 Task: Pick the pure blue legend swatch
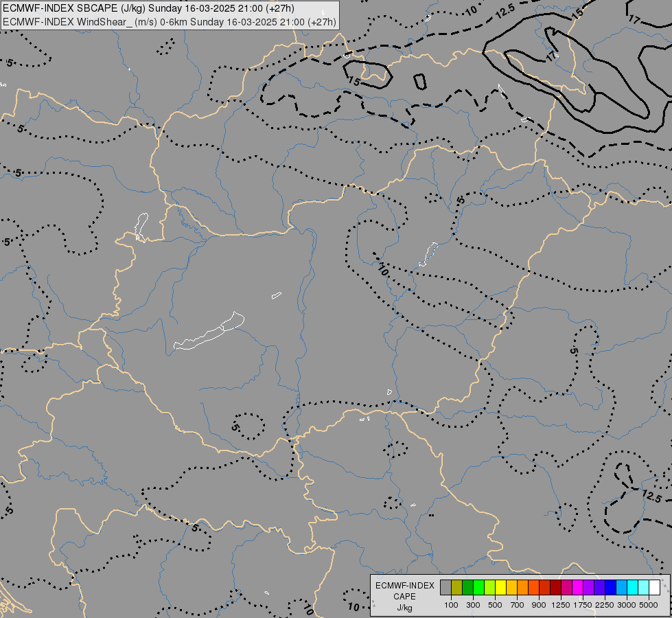pos(611,587)
